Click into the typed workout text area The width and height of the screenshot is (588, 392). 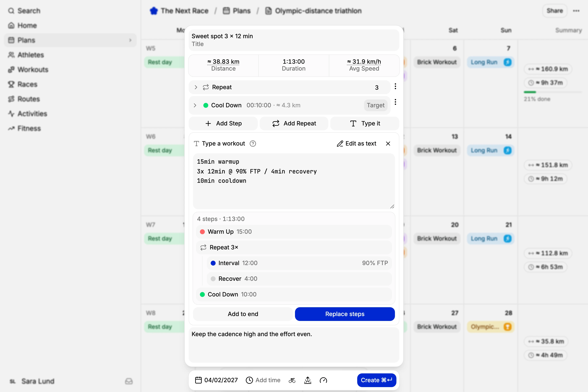pos(294,181)
